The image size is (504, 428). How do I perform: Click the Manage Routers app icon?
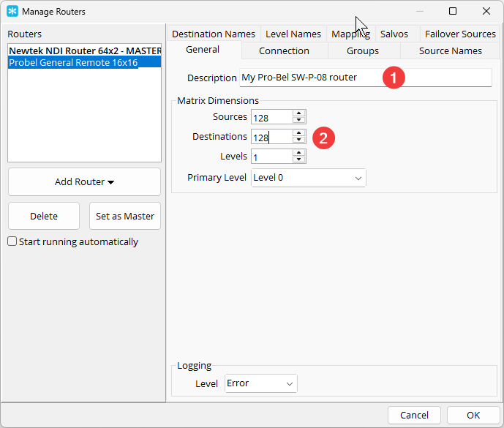point(12,11)
